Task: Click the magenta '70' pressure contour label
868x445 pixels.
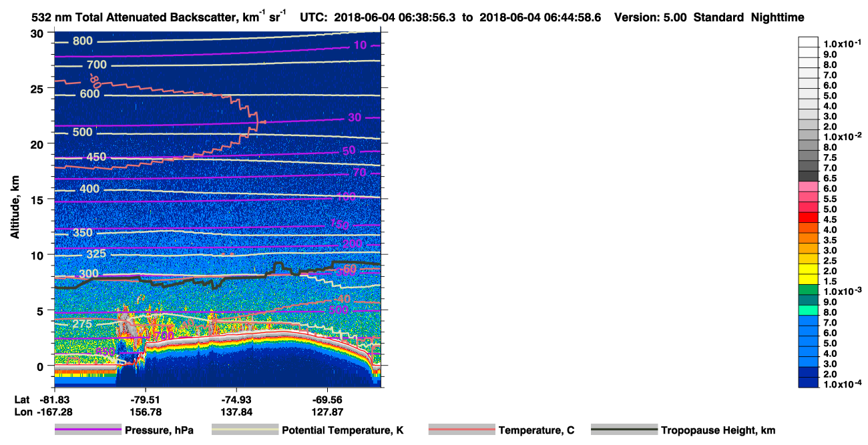Action: [x=360, y=173]
